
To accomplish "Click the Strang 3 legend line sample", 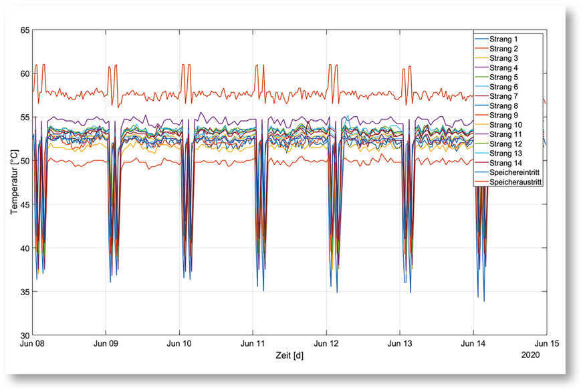I will (482, 59).
